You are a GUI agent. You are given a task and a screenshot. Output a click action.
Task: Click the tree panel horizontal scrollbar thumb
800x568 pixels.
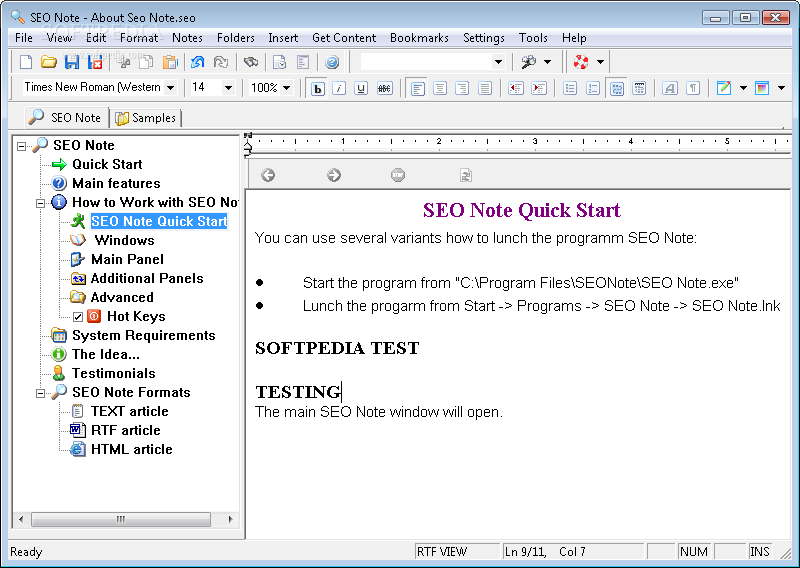click(x=121, y=520)
